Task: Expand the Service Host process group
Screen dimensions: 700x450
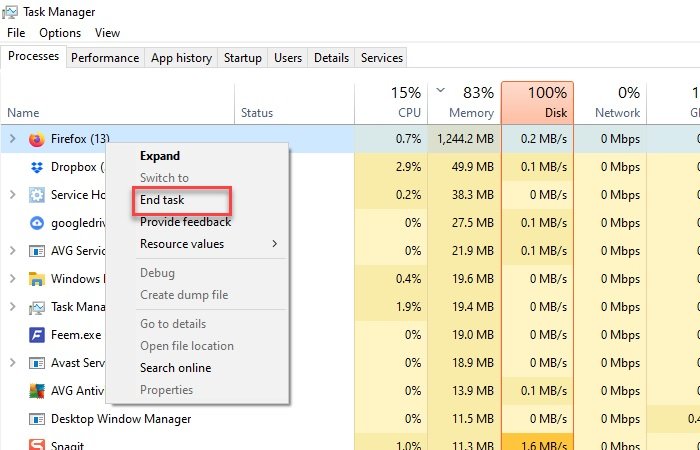Action: pos(13,195)
